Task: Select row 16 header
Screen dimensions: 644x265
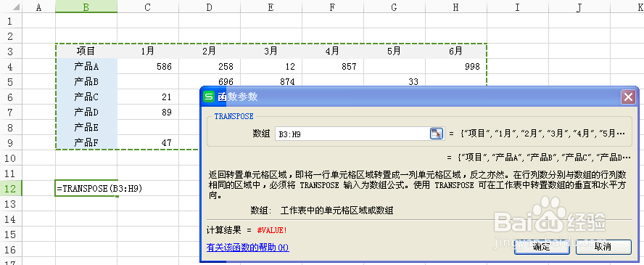Action: [11, 249]
